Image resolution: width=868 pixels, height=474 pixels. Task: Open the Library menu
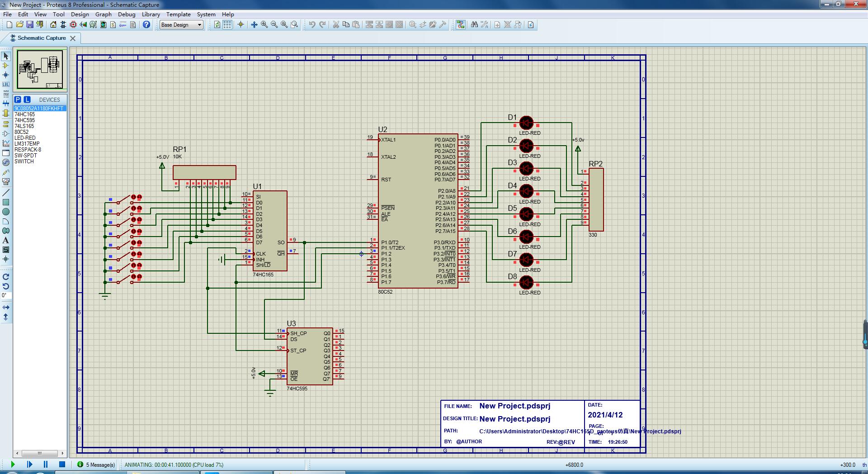pos(151,14)
